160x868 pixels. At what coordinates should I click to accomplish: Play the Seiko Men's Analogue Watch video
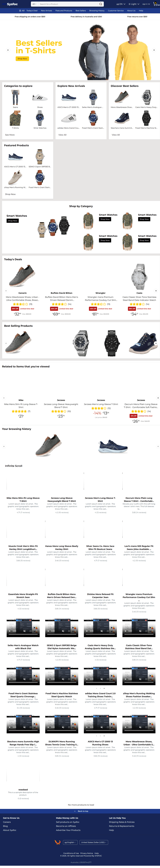10,631
